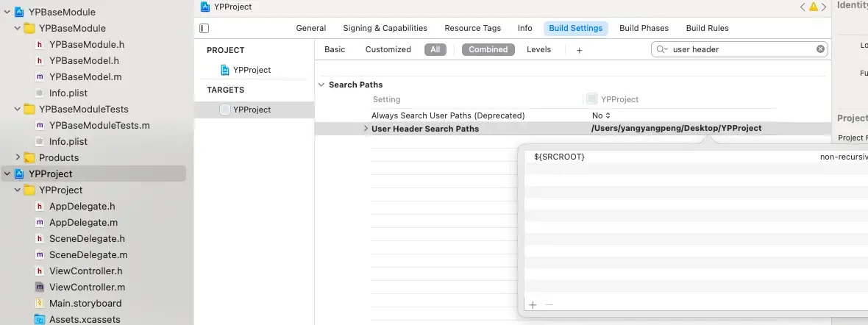Toggle the project navigator sidebar icon
Image resolution: width=868 pixels, height=325 pixels.
tap(204, 28)
